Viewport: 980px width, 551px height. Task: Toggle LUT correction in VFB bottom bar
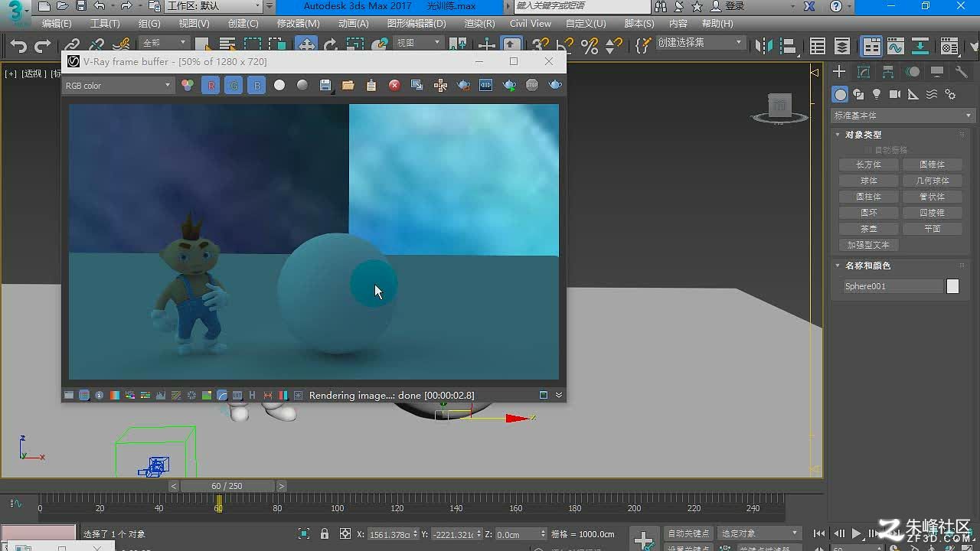(x=237, y=396)
